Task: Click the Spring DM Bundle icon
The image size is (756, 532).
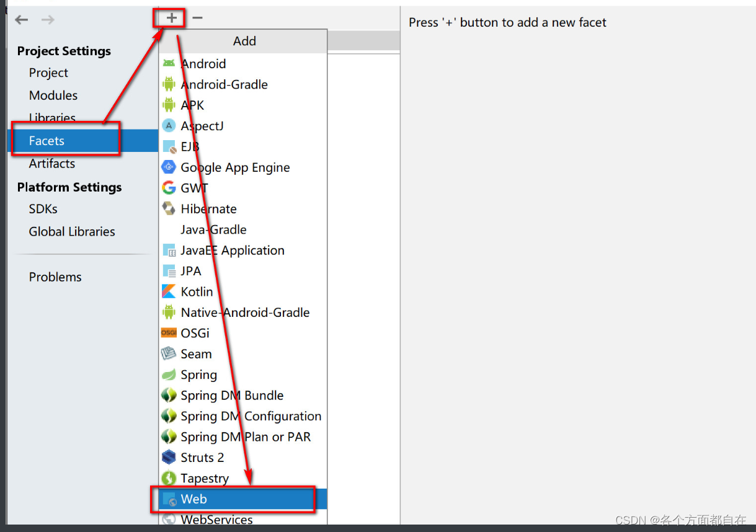Action: tap(169, 396)
